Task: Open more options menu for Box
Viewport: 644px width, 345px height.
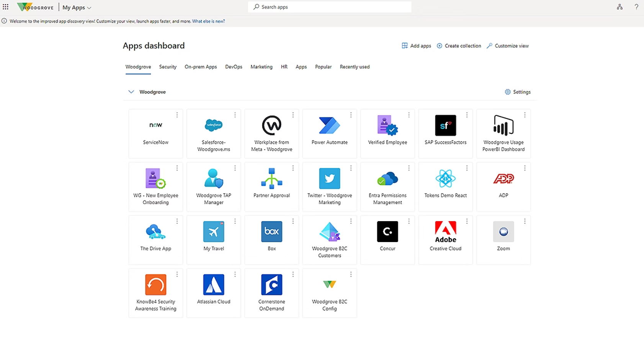Action: click(293, 221)
